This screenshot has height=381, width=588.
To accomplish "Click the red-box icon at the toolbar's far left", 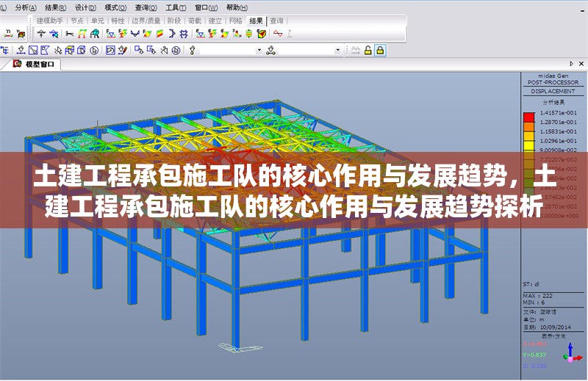I will pyautogui.click(x=21, y=34).
